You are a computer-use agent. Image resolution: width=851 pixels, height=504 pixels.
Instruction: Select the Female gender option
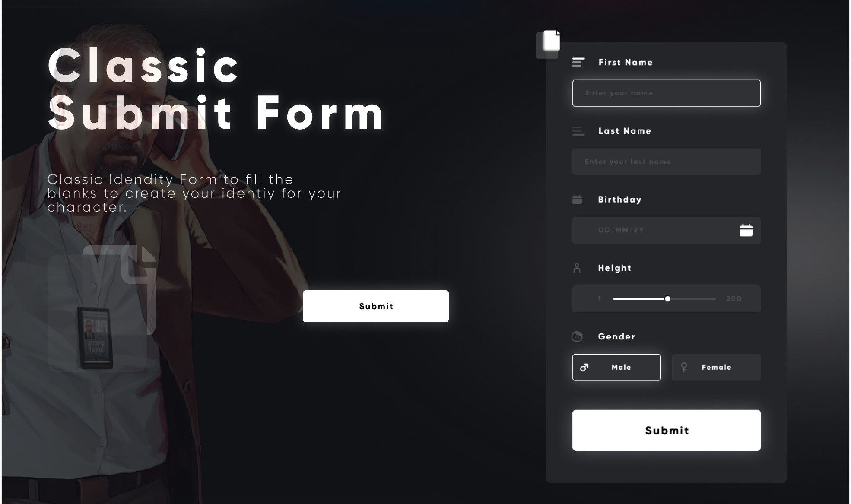pos(716,368)
